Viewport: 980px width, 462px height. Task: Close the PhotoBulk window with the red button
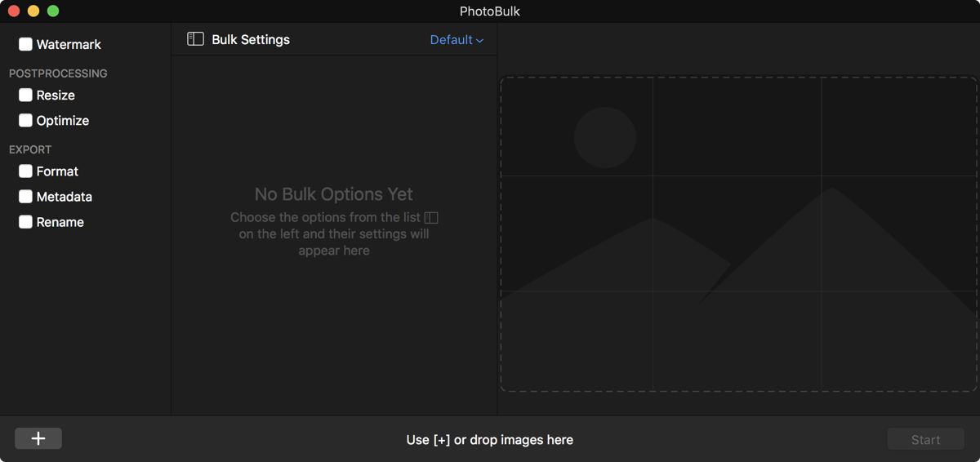[14, 11]
